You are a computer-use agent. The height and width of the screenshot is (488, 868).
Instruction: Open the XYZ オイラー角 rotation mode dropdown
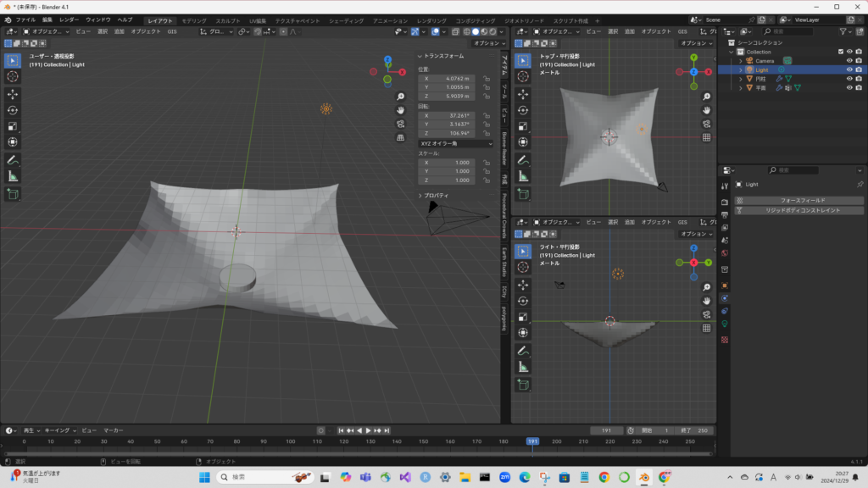click(x=455, y=144)
